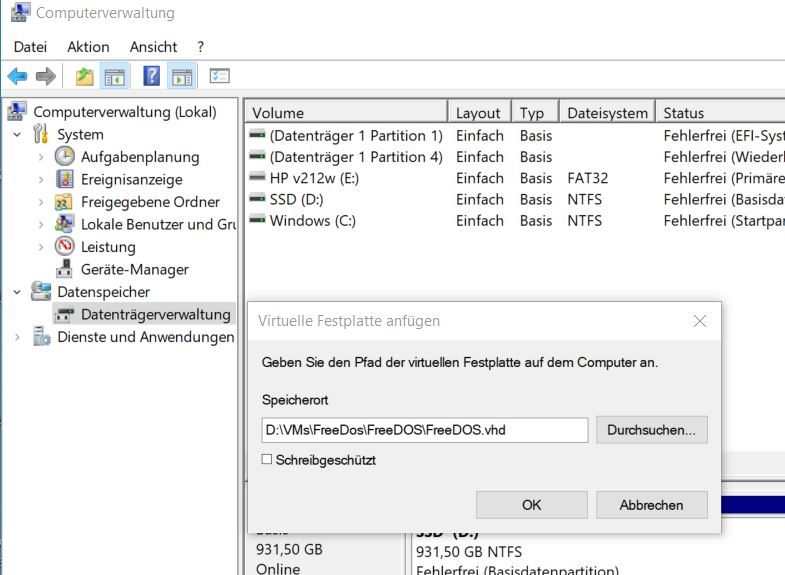Select Aufgabenplanung clock icon item
This screenshot has height=575, width=785.
139,157
